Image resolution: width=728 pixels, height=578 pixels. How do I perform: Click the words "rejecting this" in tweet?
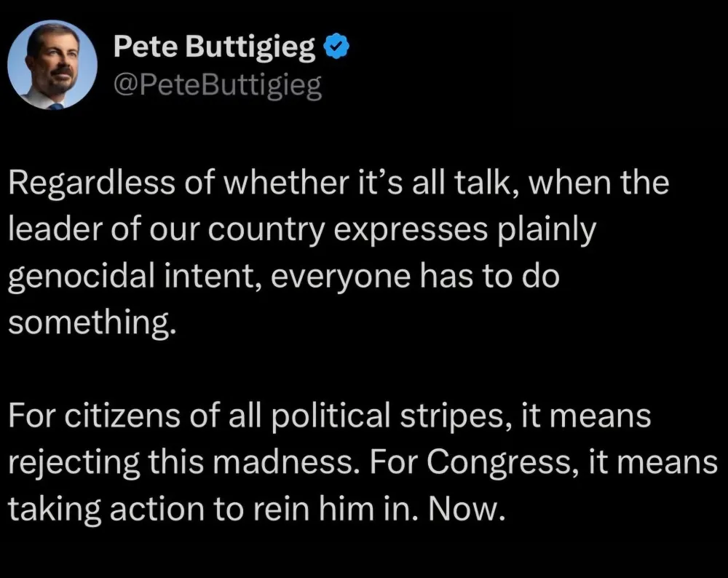coord(103,463)
